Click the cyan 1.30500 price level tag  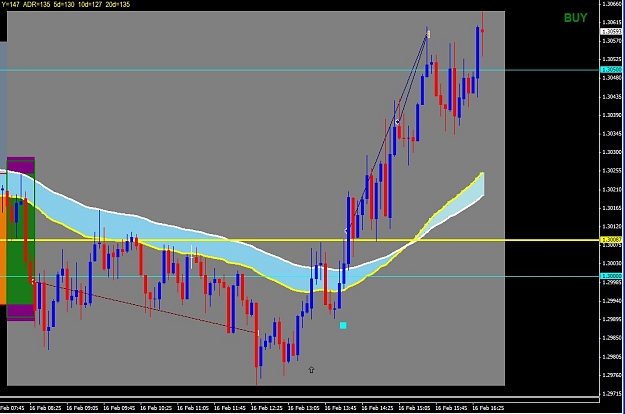[611, 70]
